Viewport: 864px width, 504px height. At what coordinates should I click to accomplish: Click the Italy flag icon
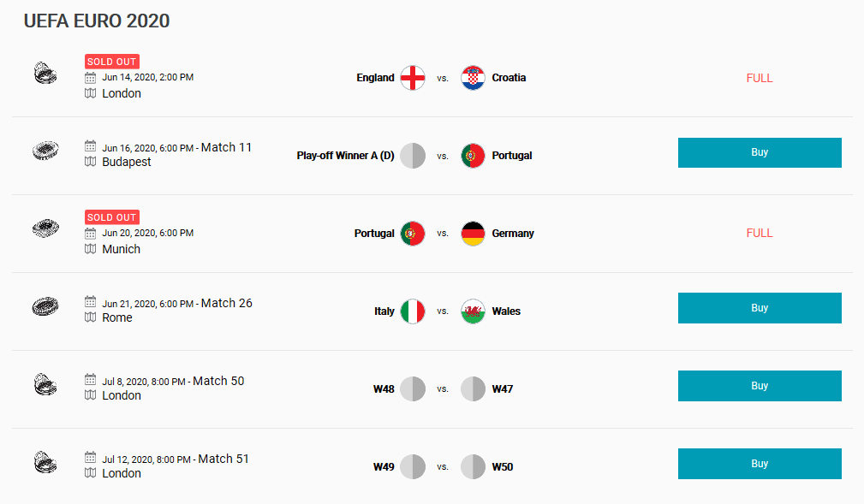(413, 311)
